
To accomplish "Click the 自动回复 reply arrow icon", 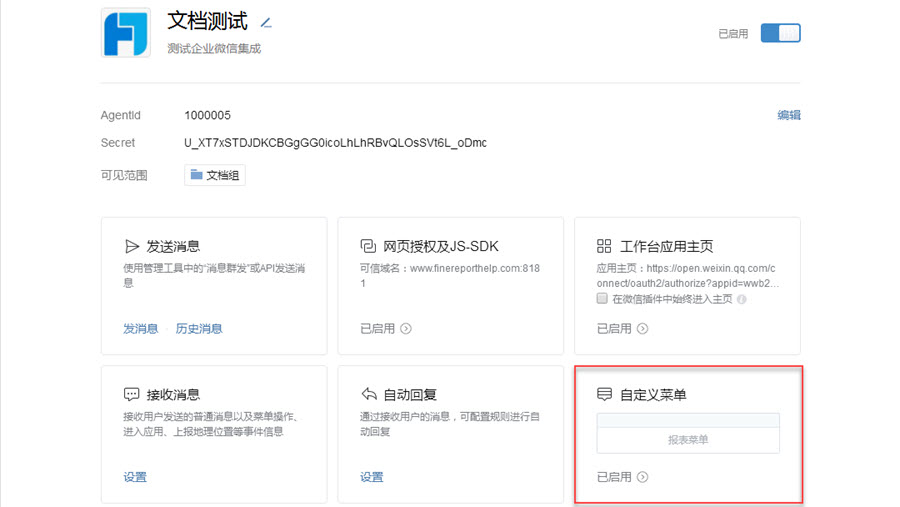I will pos(368,394).
